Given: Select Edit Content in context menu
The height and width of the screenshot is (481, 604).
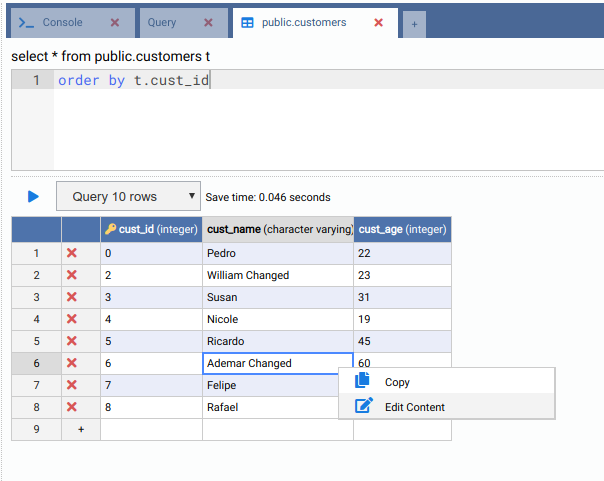Looking at the screenshot, I should pos(414,407).
